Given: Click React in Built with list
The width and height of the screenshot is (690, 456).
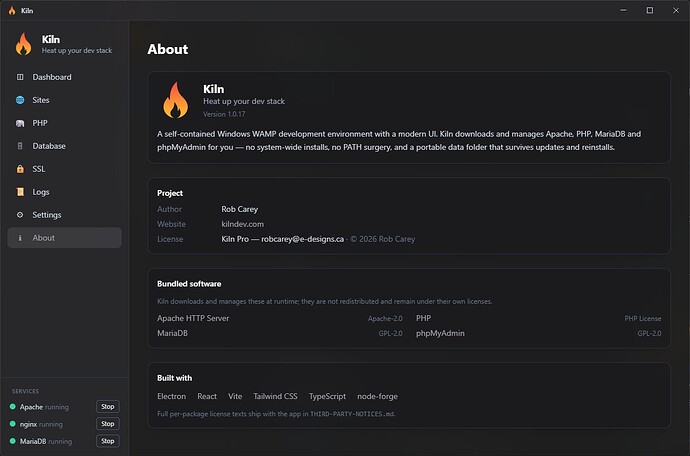Looking at the screenshot, I should [x=207, y=396].
